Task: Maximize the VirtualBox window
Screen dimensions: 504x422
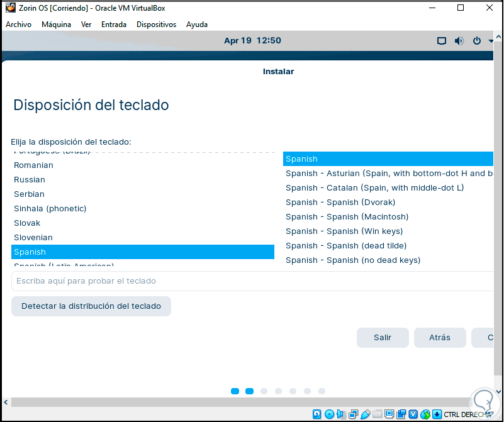Action: point(461,8)
